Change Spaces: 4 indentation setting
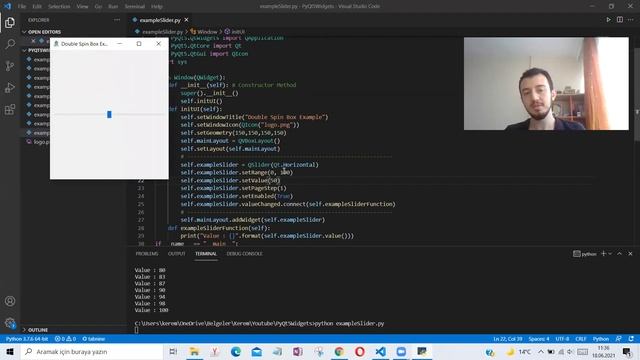Screen dimensions: 640x360 (539, 339)
